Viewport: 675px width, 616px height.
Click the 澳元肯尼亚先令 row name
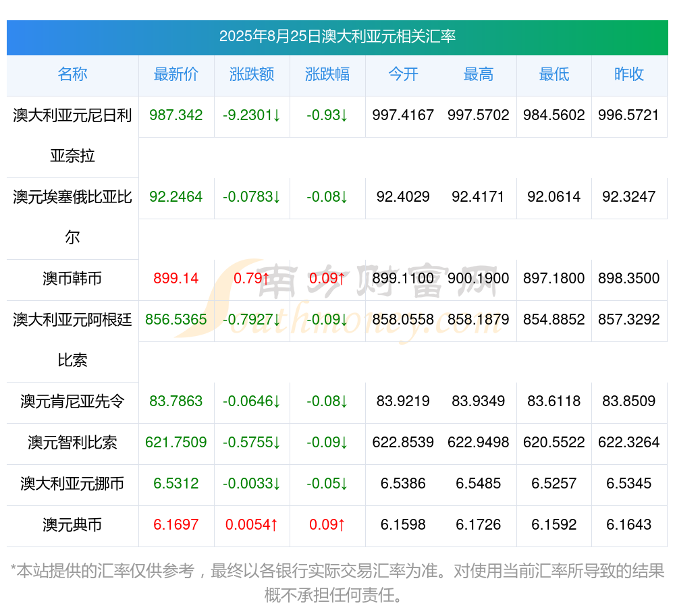[72, 401]
